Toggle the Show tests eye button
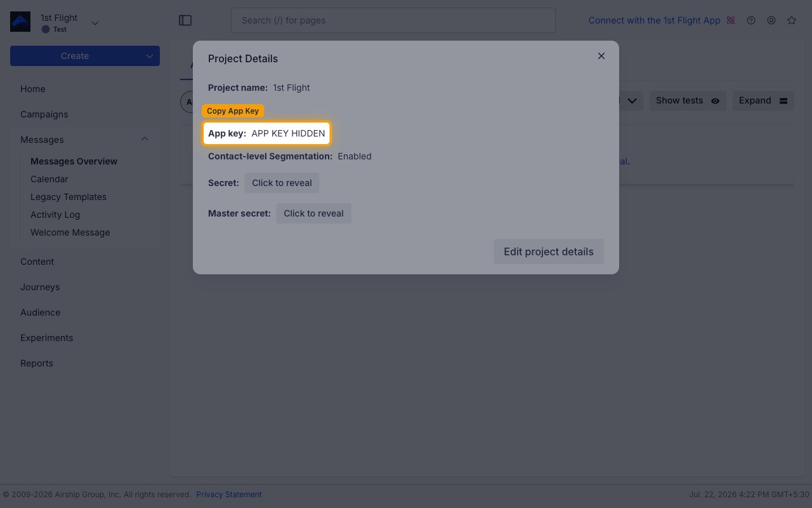 (688, 100)
